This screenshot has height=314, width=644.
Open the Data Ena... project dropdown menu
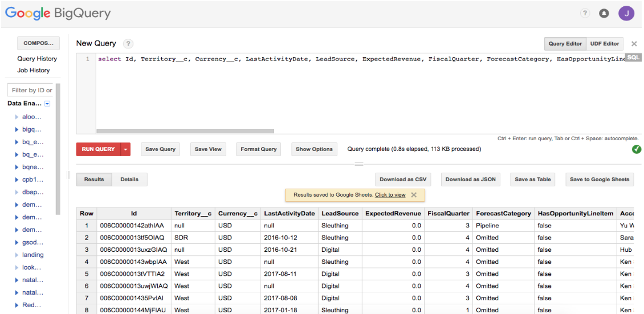(47, 104)
